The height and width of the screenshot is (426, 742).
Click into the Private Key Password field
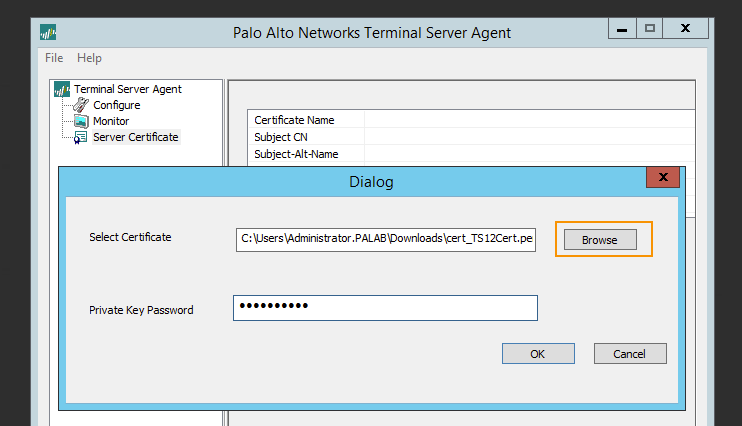pyautogui.click(x=386, y=308)
